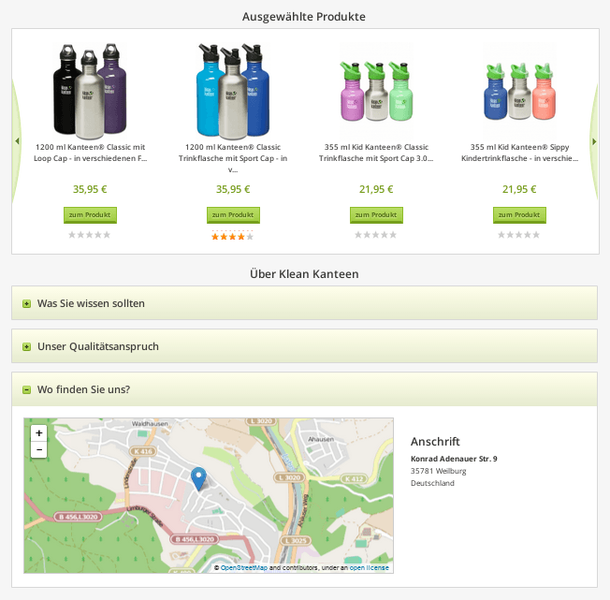Select the blue location pin on map
The width and height of the screenshot is (610, 600).
(x=198, y=479)
